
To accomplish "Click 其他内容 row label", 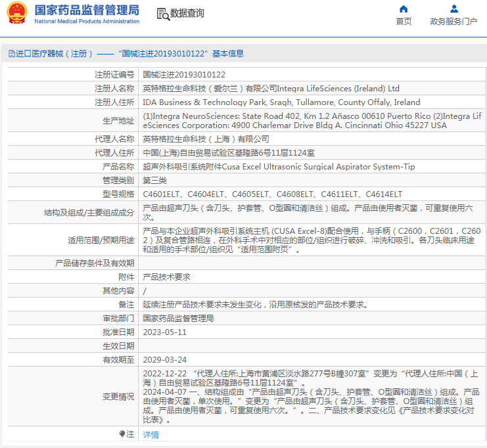I will click(118, 291).
